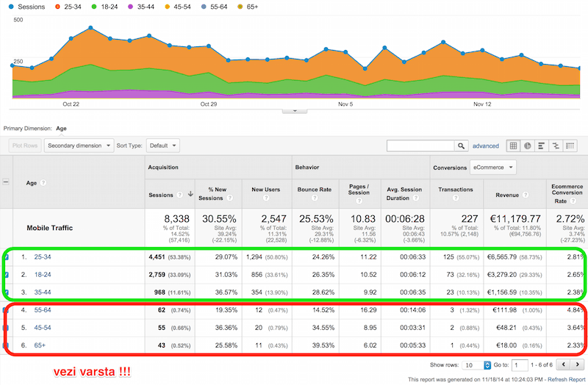Open help icon for Revenue column

point(526,195)
